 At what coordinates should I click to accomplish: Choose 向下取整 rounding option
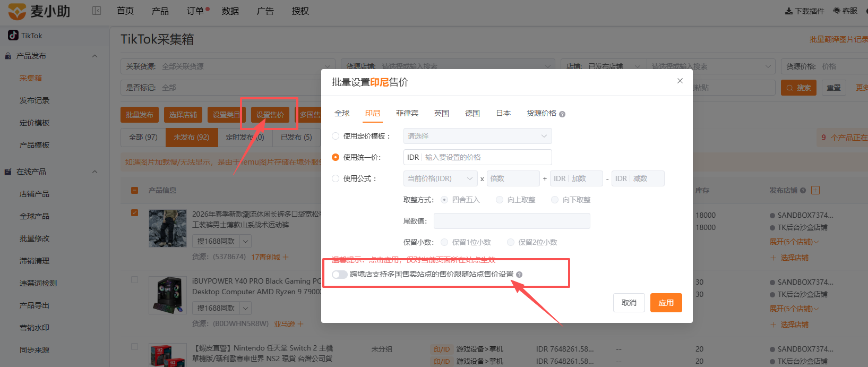pos(555,200)
